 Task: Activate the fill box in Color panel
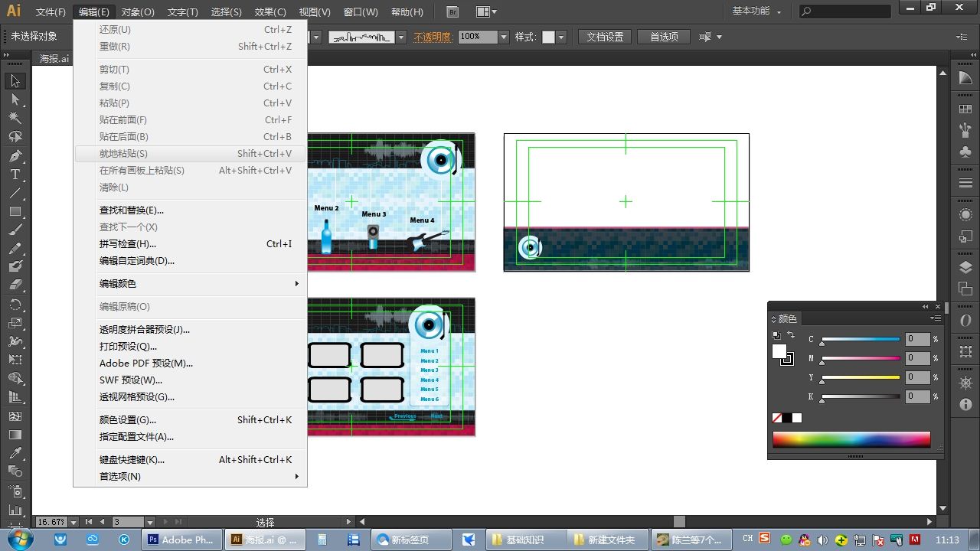[779, 351]
